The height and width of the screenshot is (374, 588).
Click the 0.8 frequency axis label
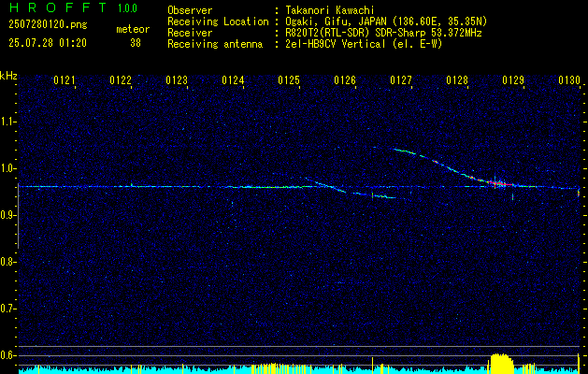click(7, 262)
